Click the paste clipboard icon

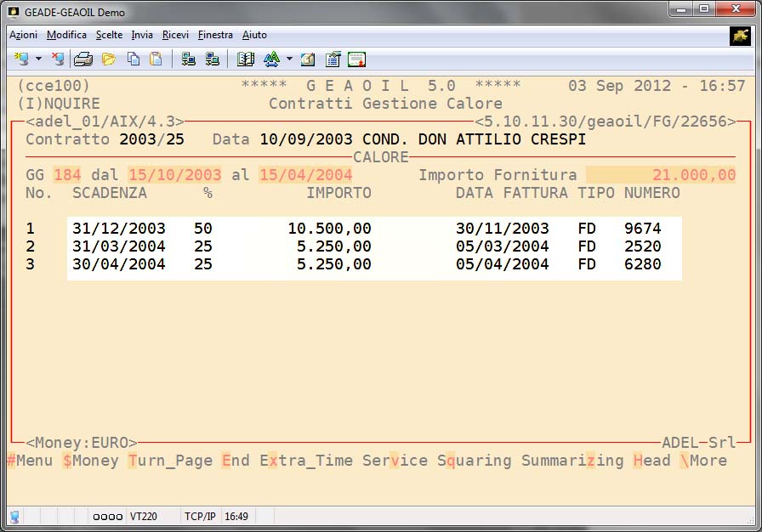click(x=156, y=59)
